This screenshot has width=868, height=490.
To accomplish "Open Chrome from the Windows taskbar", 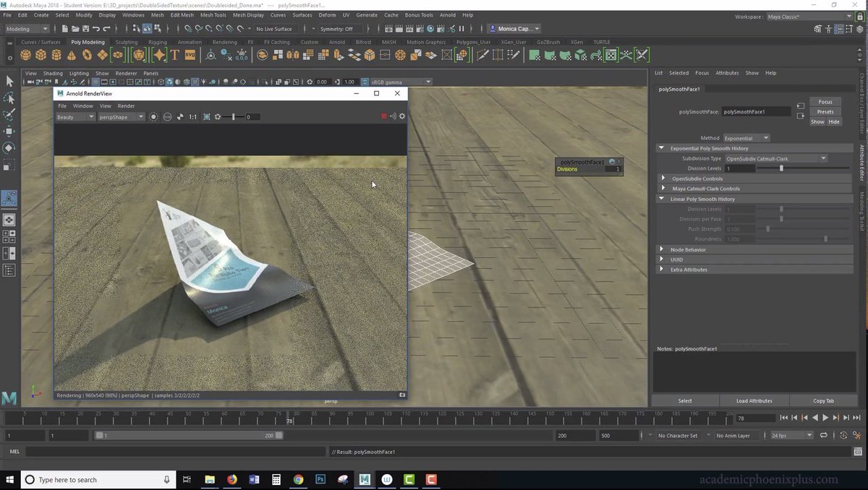I will [298, 479].
